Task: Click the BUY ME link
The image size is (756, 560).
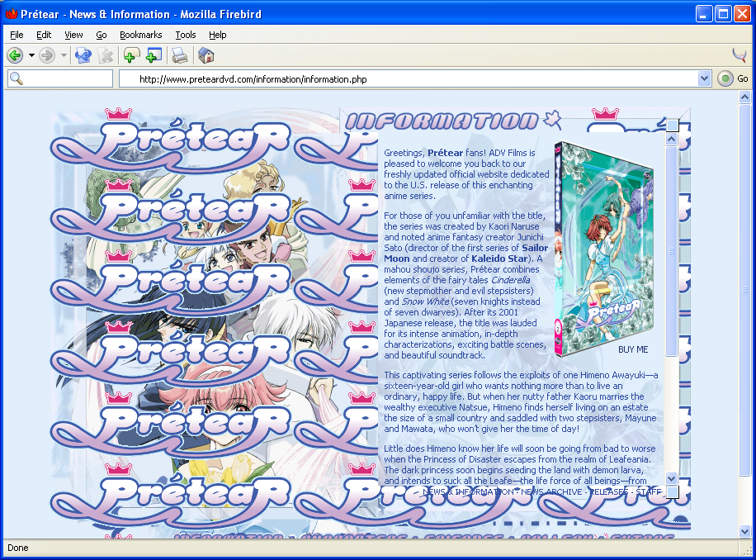Action: 633,349
